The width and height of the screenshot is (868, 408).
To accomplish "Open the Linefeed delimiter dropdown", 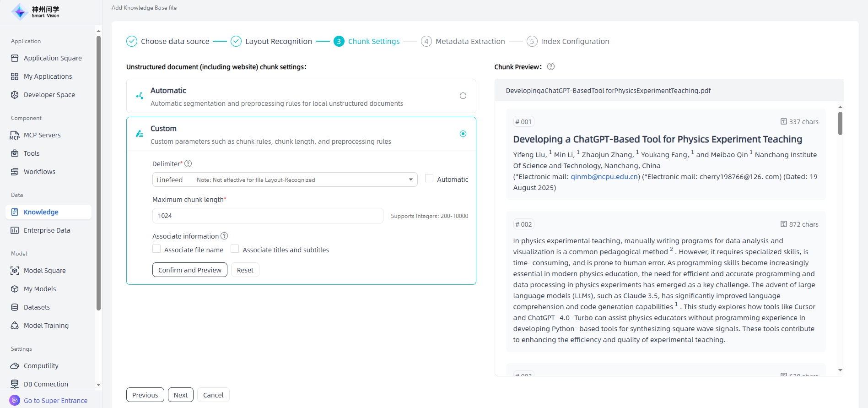I will [285, 180].
